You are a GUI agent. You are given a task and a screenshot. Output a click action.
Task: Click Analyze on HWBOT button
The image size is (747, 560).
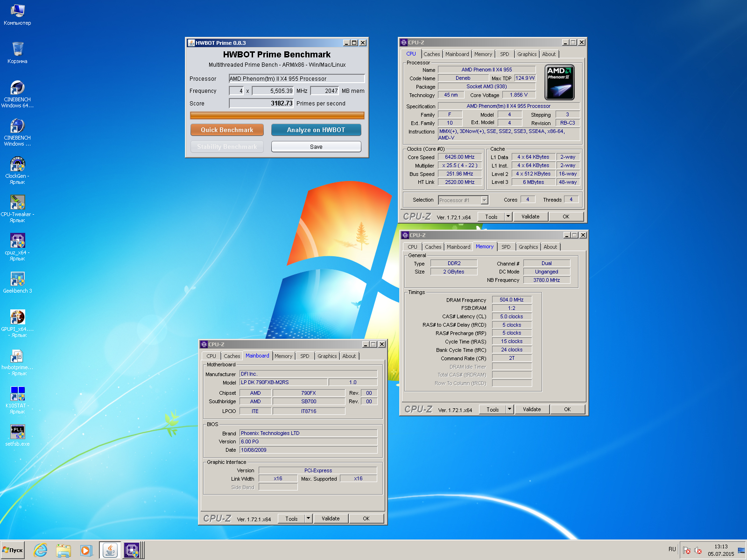coord(316,130)
